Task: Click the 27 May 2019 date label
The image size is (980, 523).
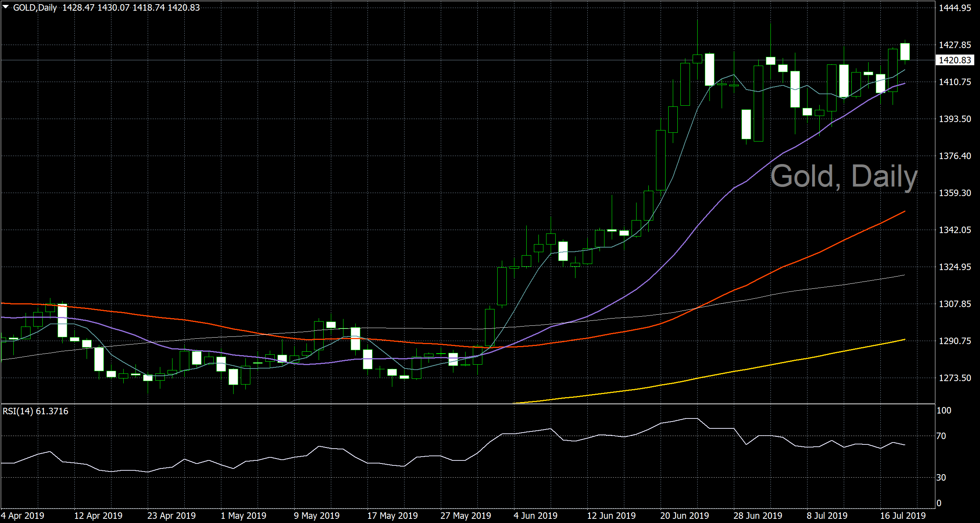Action: [466, 516]
